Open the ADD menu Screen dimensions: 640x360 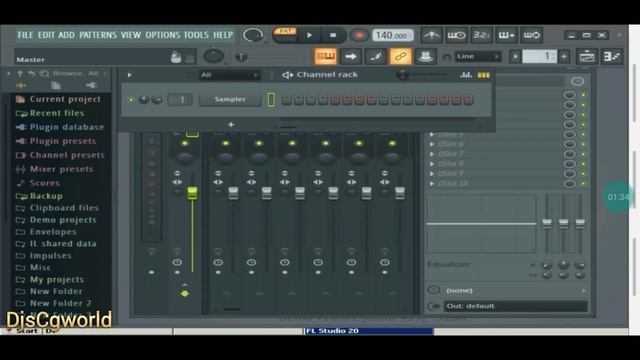pos(67,35)
